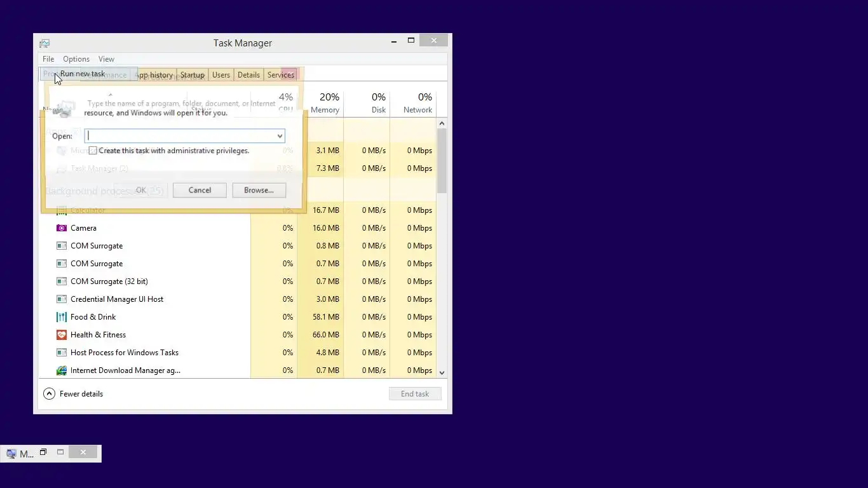This screenshot has height=488, width=868.
Task: Click the Camera app icon
Action: point(62,228)
